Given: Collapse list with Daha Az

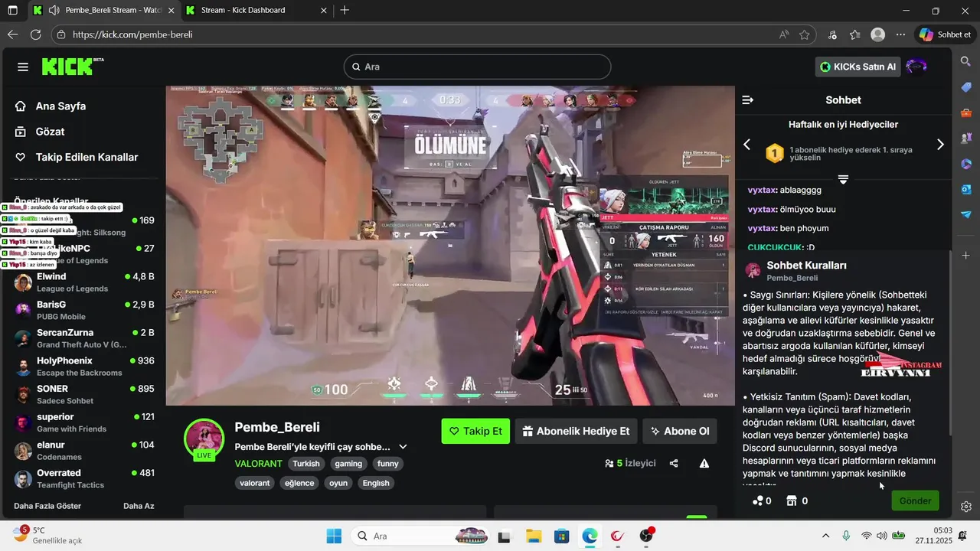Looking at the screenshot, I should (x=139, y=506).
